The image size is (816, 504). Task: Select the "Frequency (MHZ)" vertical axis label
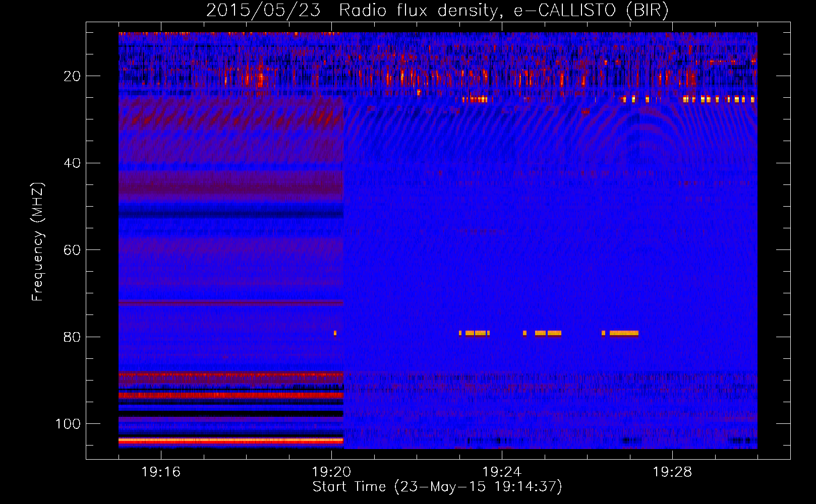(x=38, y=241)
